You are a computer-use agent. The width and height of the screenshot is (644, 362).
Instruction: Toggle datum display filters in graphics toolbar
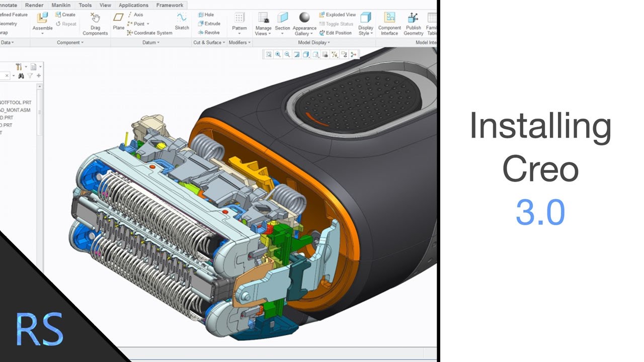(x=335, y=54)
